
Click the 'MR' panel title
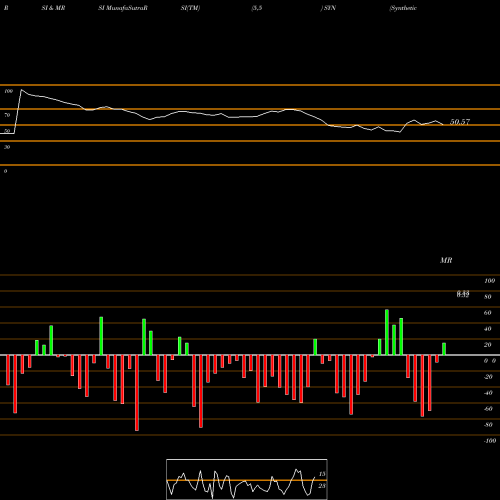click(446, 260)
